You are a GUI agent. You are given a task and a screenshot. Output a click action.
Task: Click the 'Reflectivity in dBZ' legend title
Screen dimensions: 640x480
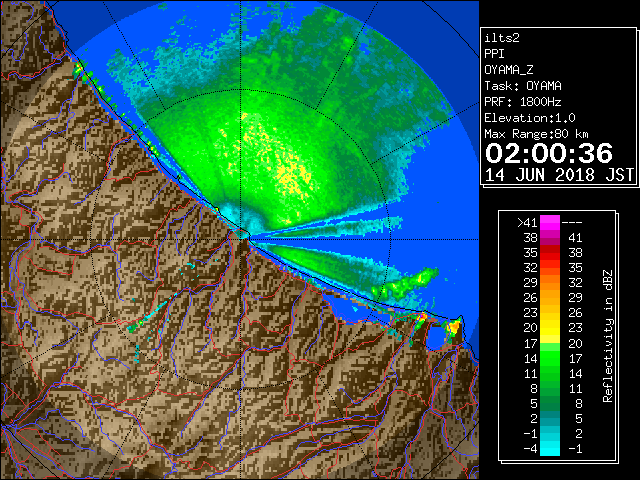608,336
